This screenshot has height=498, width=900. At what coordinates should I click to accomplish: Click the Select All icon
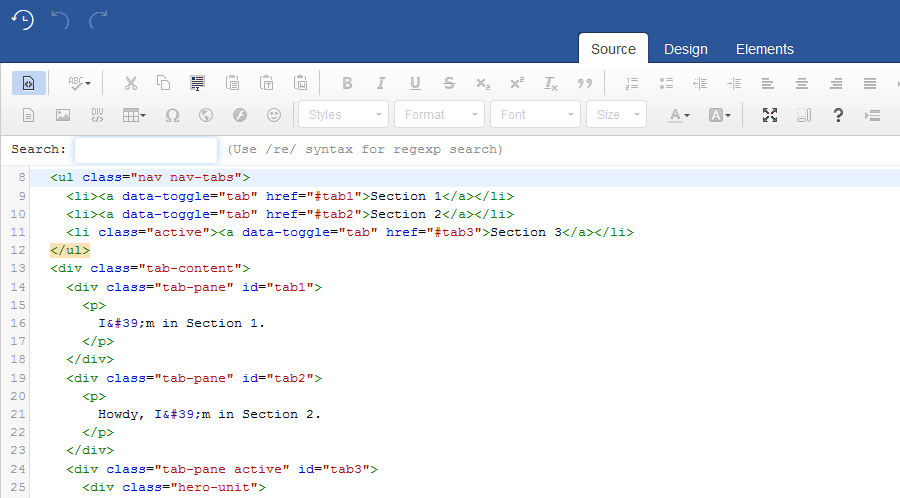click(x=198, y=83)
